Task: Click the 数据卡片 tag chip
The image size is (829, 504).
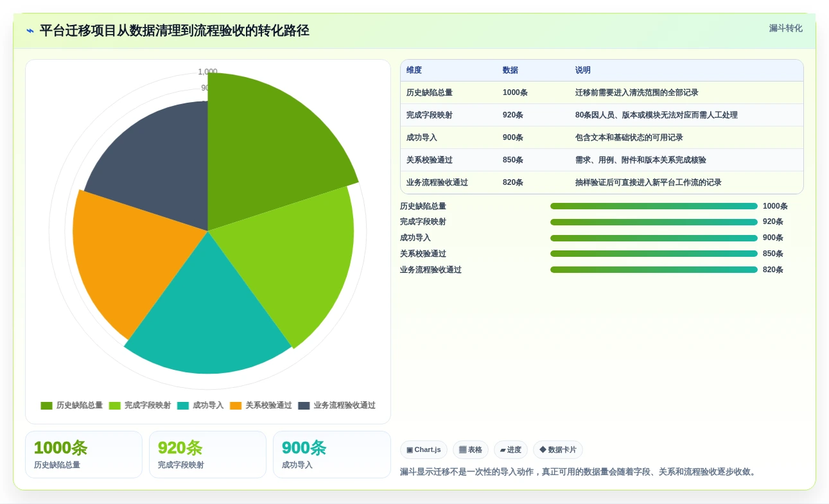Action: point(558,450)
